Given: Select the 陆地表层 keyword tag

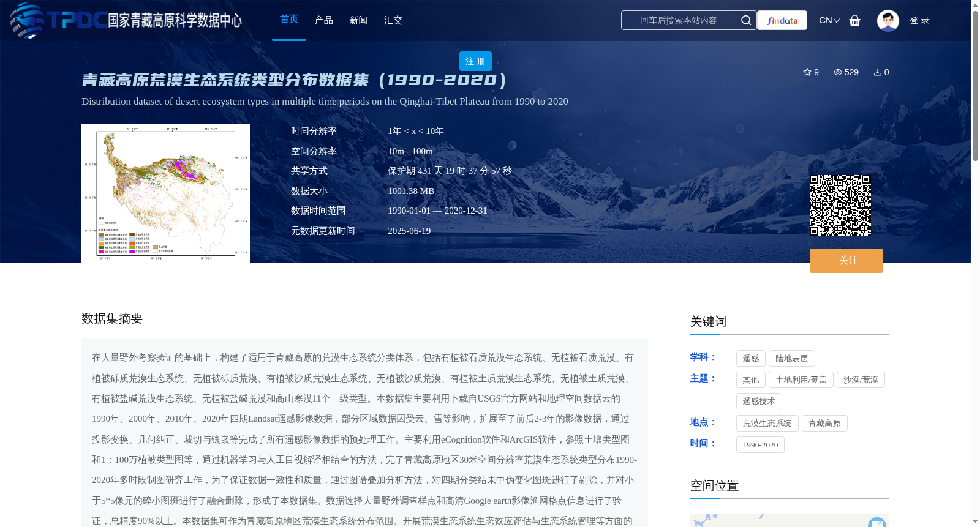Looking at the screenshot, I should click(792, 359).
